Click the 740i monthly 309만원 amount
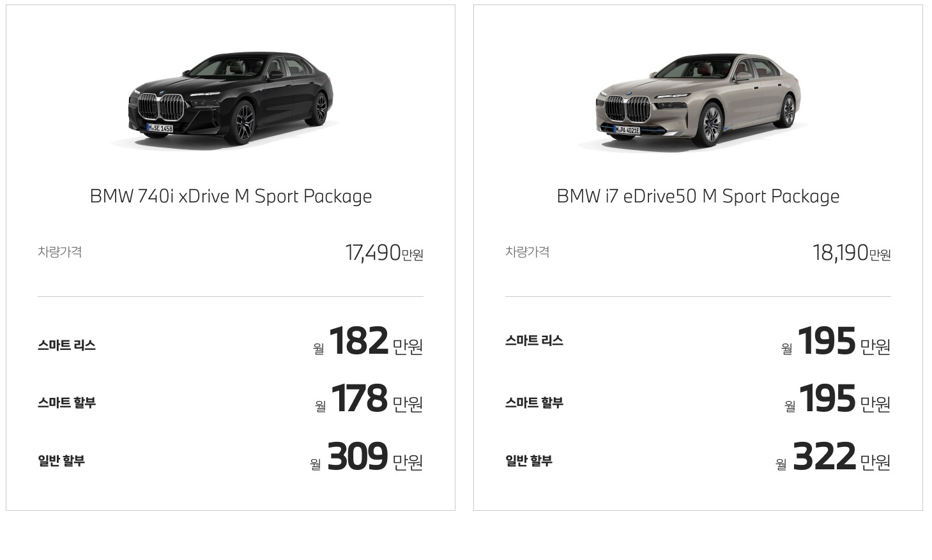This screenshot has width=932, height=560. pyautogui.click(x=367, y=457)
